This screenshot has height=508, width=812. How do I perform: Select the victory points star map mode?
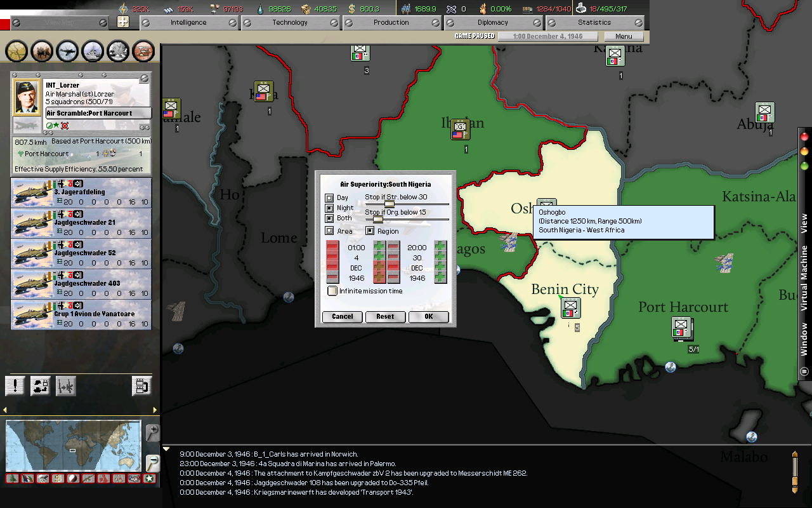click(149, 479)
